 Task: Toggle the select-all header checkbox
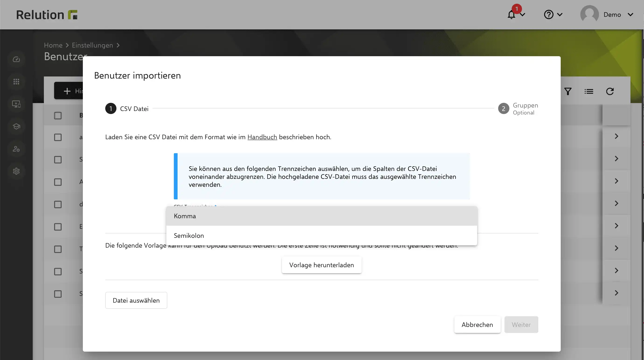click(x=58, y=115)
